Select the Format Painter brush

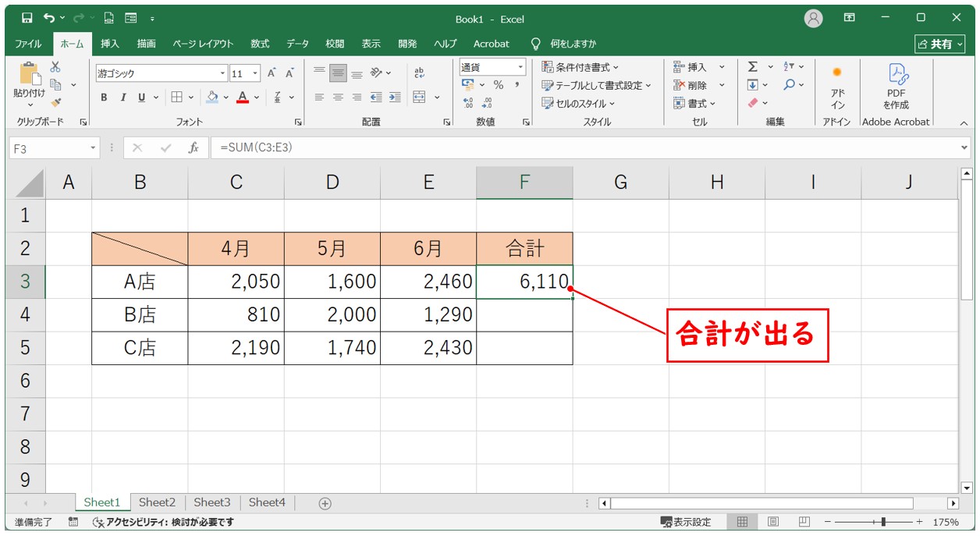coord(55,101)
